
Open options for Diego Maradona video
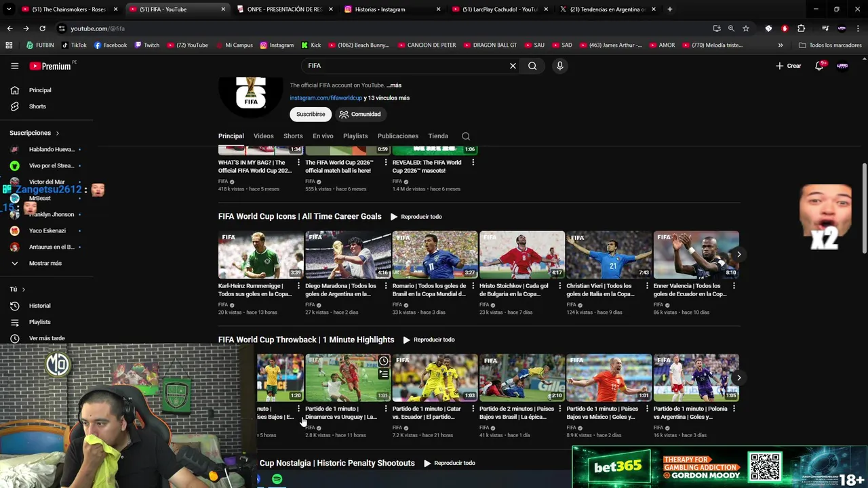(386, 286)
